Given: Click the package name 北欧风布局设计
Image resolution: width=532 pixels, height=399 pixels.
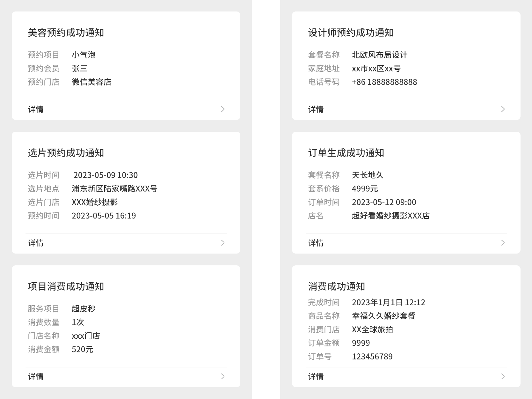Looking at the screenshot, I should coord(379,55).
